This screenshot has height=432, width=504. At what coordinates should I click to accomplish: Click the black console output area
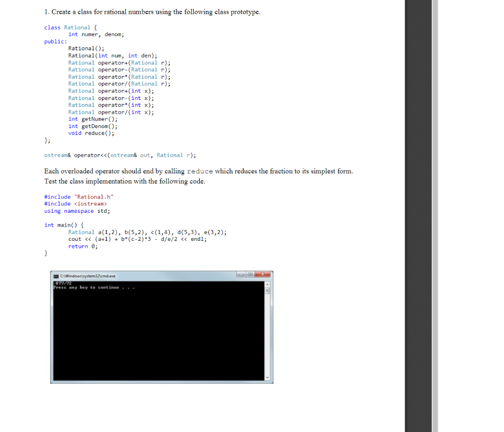(x=159, y=331)
